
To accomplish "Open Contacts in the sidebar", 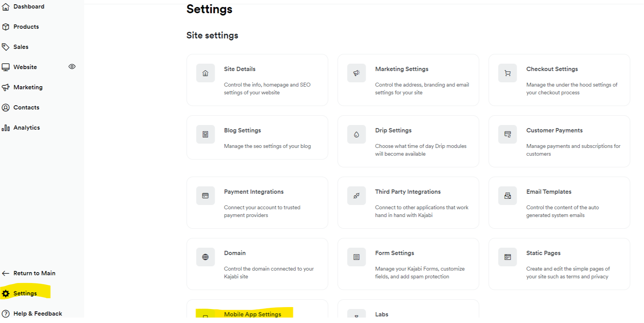I will 26,108.
